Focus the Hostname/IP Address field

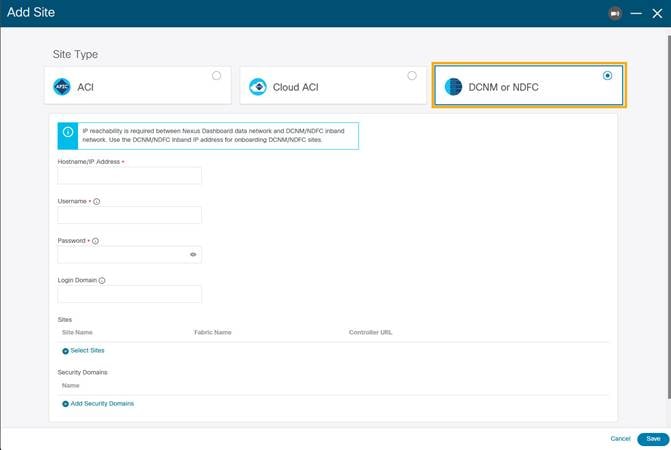pos(129,176)
